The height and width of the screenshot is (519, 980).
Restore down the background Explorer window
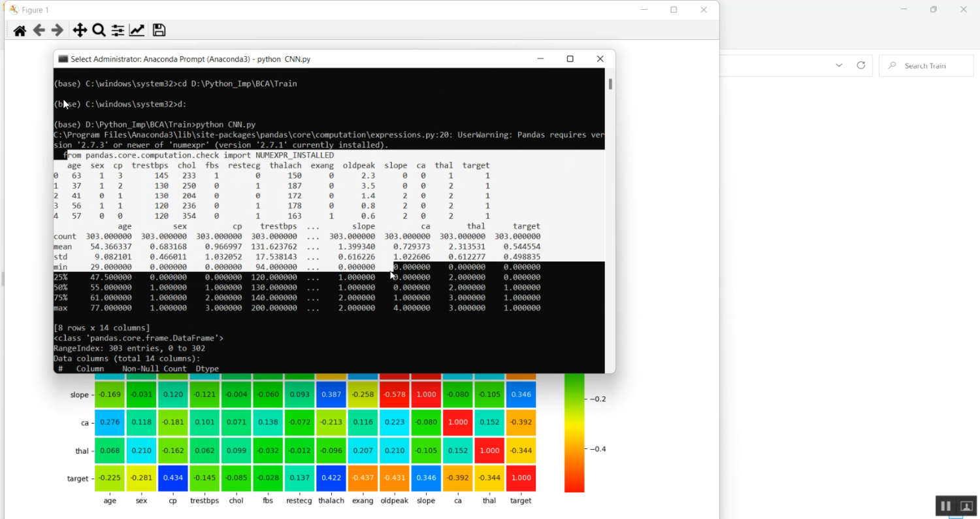point(934,9)
